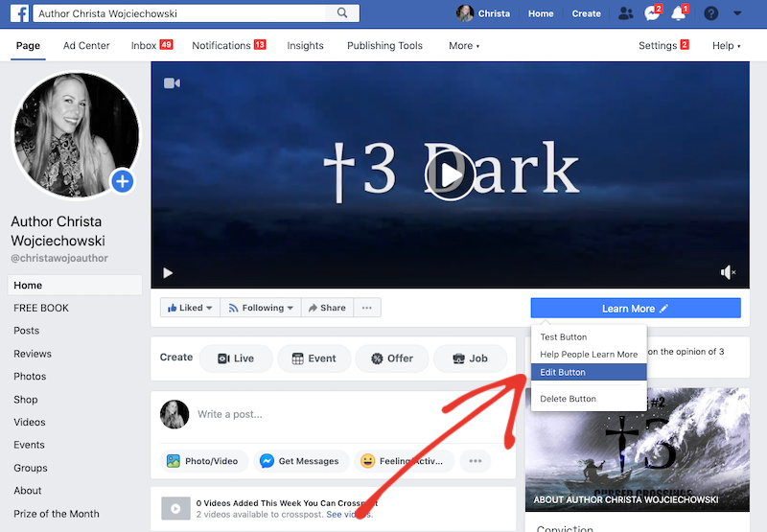
Task: Toggle the Liked button
Action: click(x=190, y=308)
